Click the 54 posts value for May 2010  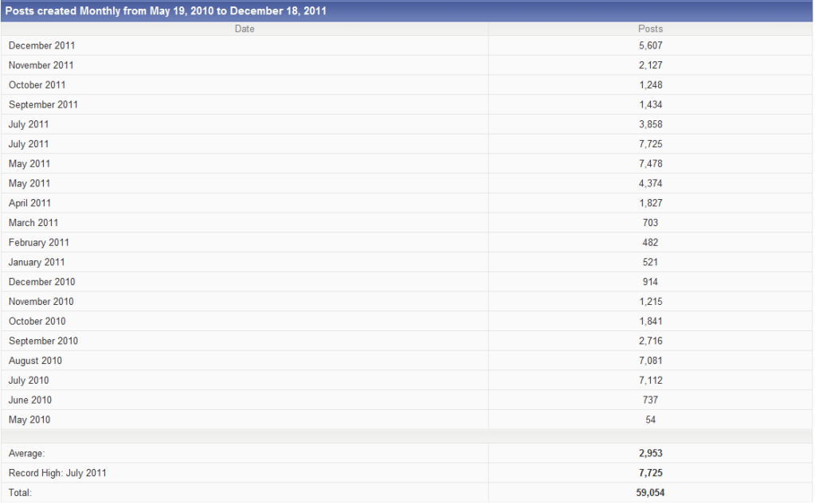coord(650,420)
